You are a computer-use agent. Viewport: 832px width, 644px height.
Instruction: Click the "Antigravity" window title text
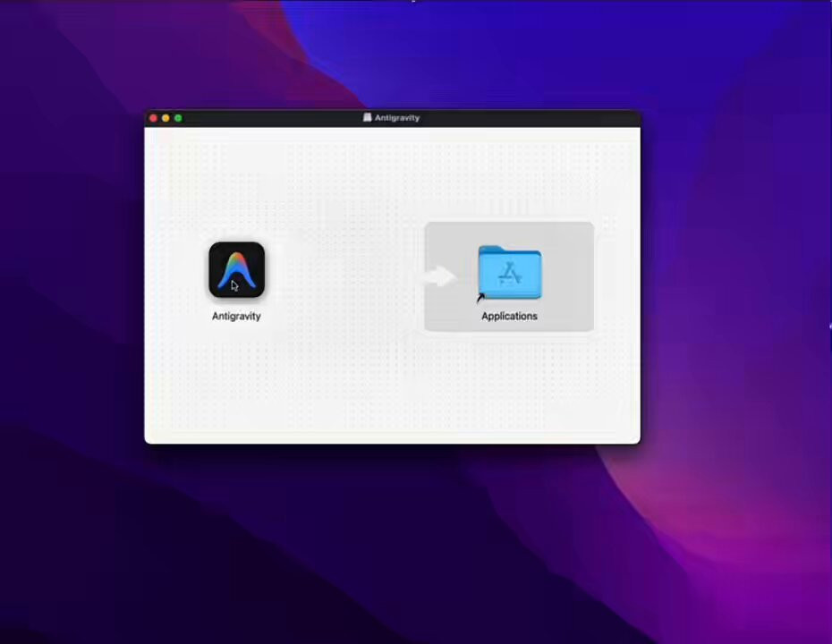click(x=397, y=118)
